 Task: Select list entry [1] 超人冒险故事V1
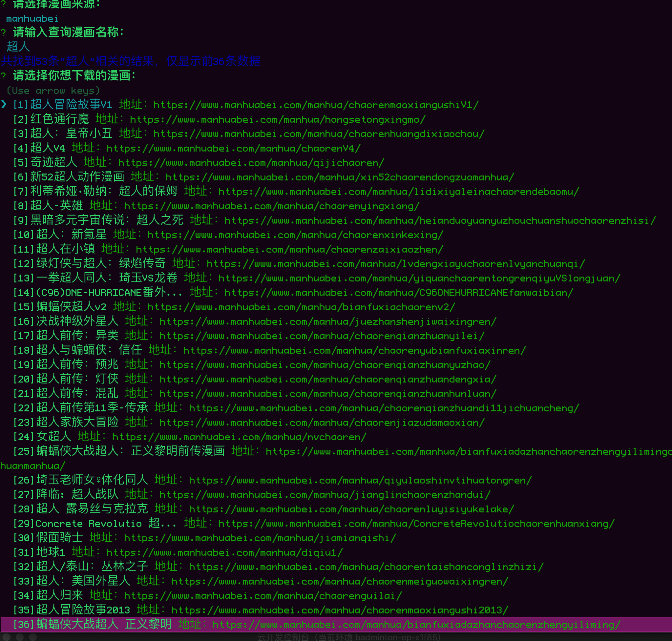pos(63,105)
